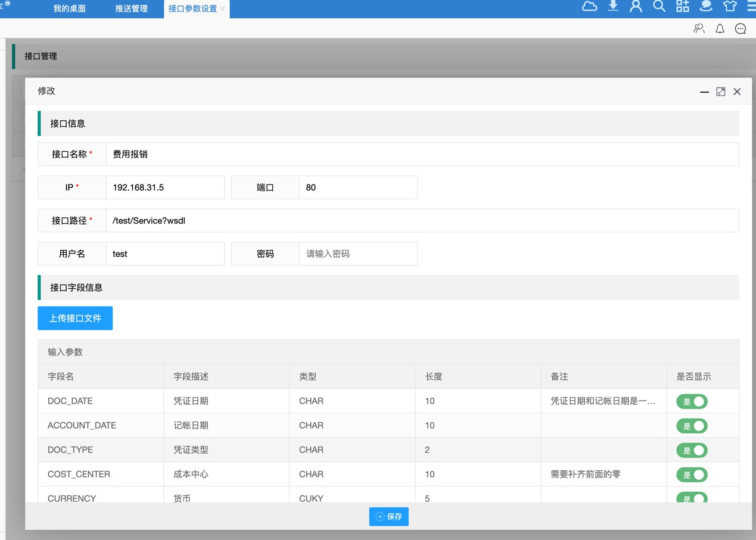This screenshot has height=540, width=756.
Task: Click the 凭证类型 description cell
Action: click(x=226, y=450)
